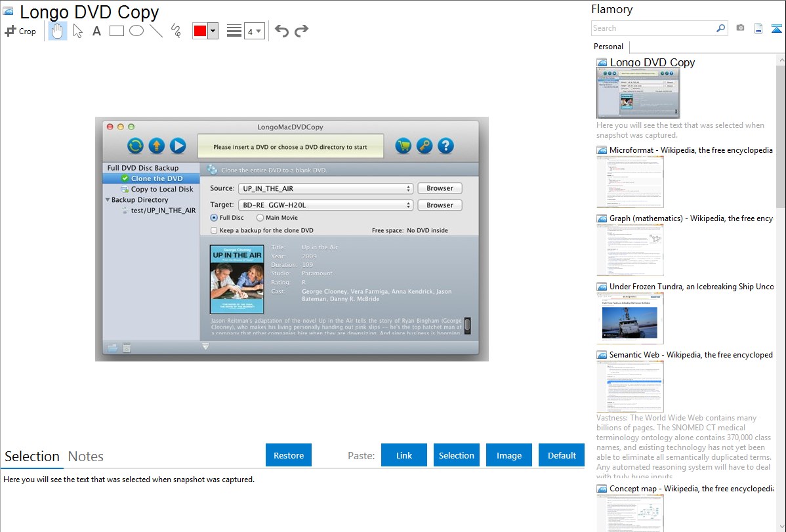This screenshot has height=532, width=786.
Task: Open the Source dropdown UP_IN_THE_AIR
Action: point(325,188)
